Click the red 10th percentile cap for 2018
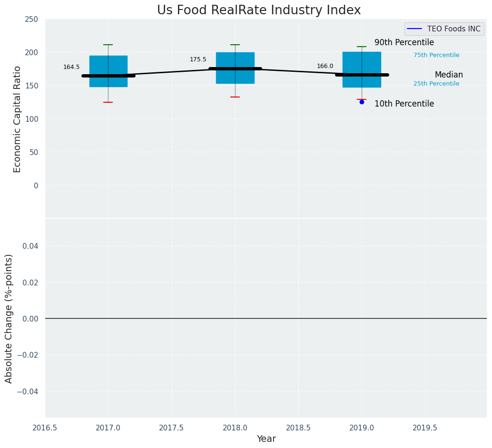The width and height of the screenshot is (492, 448). tap(235, 97)
